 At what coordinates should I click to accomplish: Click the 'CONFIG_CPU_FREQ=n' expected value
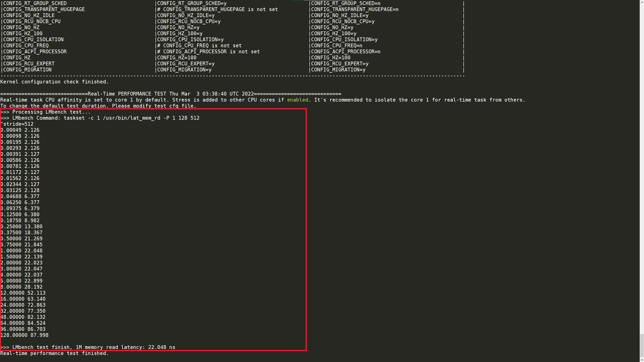336,46
